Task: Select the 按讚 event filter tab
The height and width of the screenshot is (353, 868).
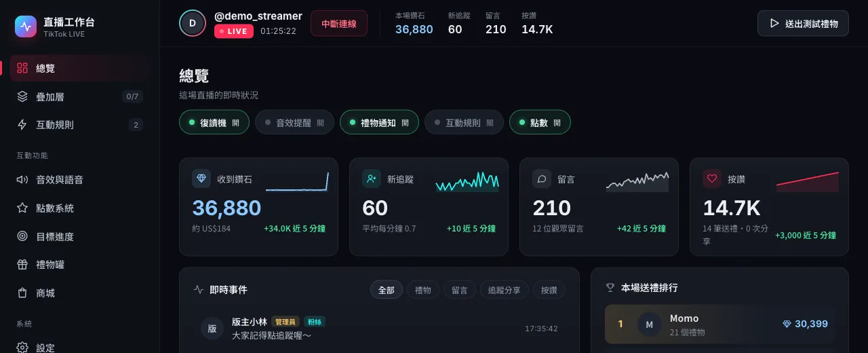Action: 549,290
